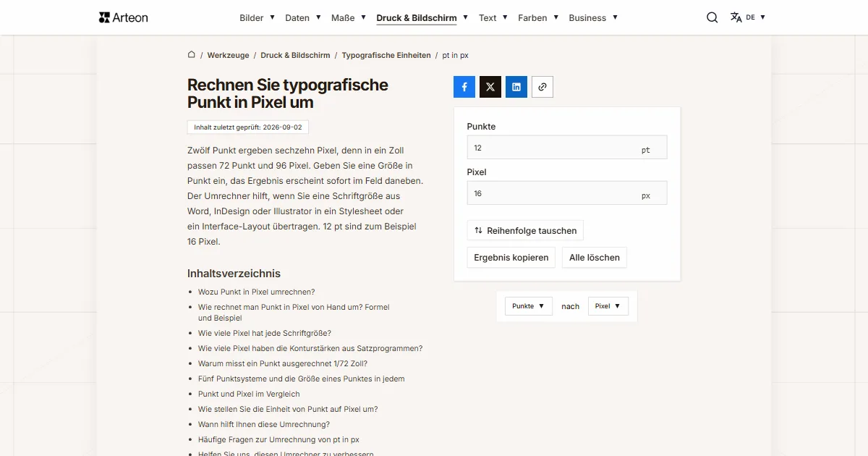The width and height of the screenshot is (868, 456).
Task: Open the Business menu
Action: (x=593, y=17)
